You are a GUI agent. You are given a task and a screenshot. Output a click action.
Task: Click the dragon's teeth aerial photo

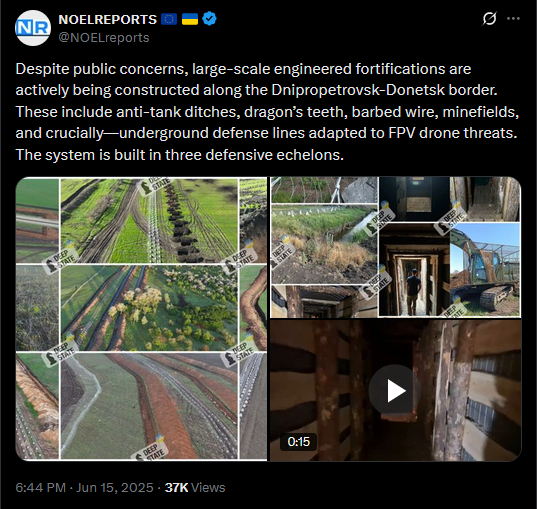pyautogui.click(x=149, y=221)
